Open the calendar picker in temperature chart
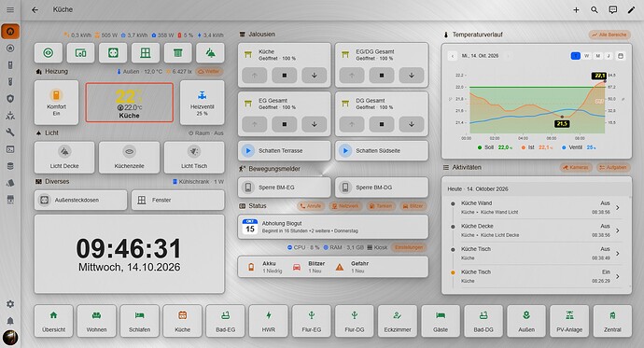This screenshot has height=348, width=644. 621,56
